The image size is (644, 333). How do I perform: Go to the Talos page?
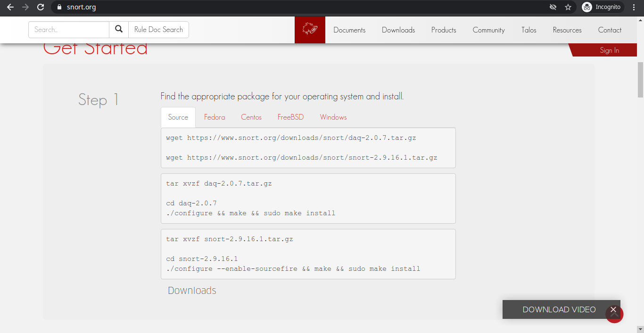[x=529, y=30]
